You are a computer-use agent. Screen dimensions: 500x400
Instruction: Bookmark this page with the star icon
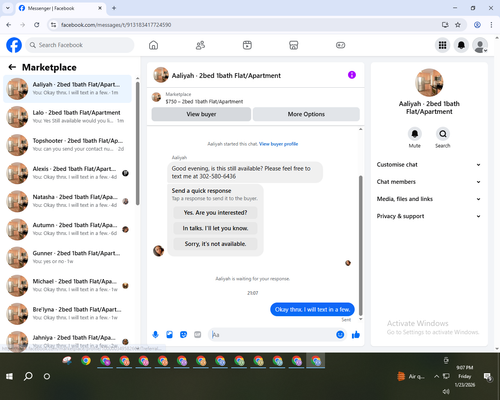click(x=458, y=25)
